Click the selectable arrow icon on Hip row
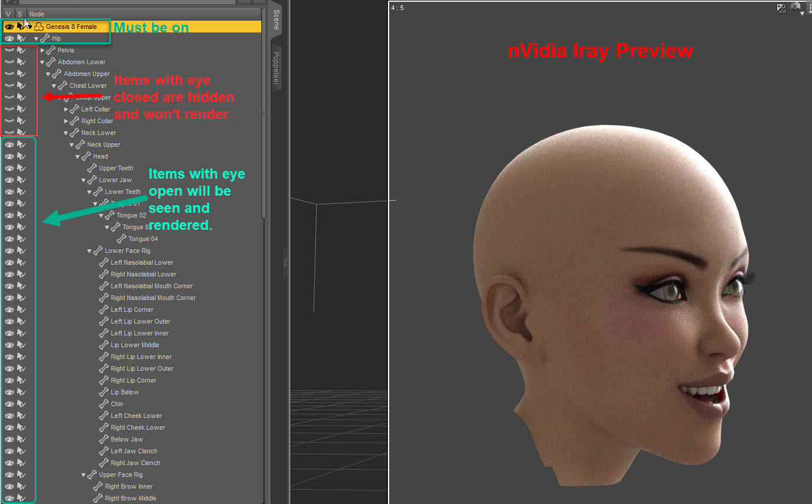The height and width of the screenshot is (504, 812). [x=21, y=38]
